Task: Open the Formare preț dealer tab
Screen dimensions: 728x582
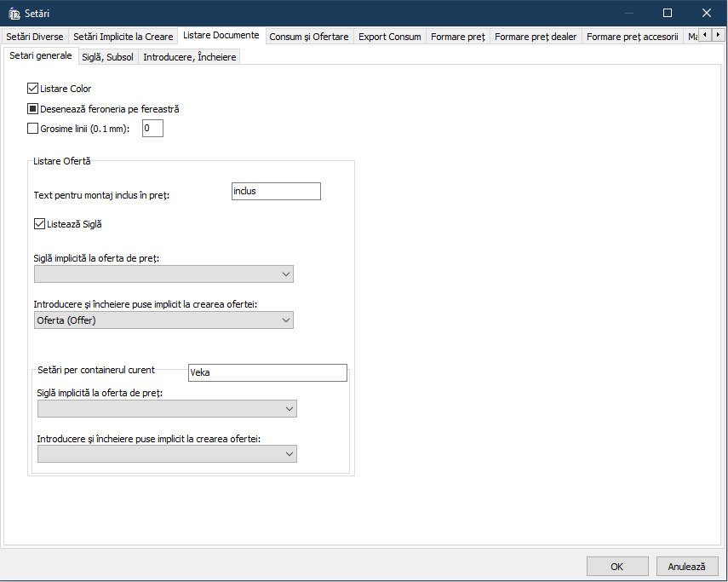Action: click(535, 37)
